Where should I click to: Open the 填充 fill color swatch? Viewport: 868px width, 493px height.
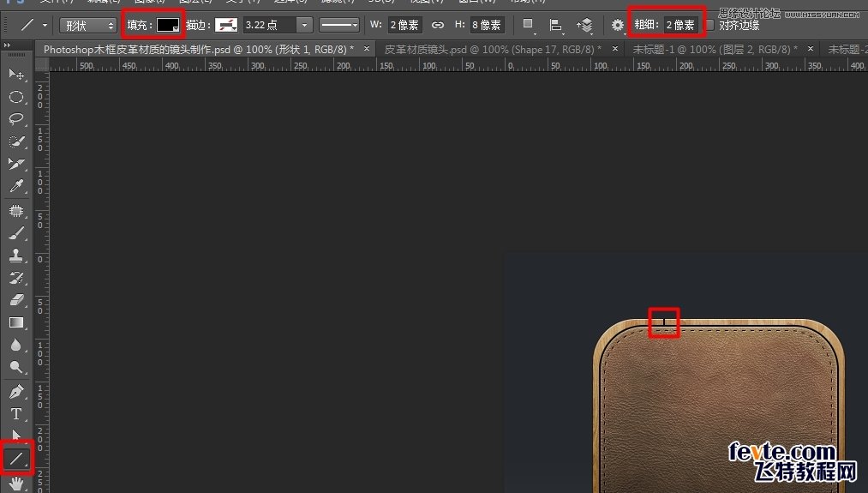pos(168,25)
